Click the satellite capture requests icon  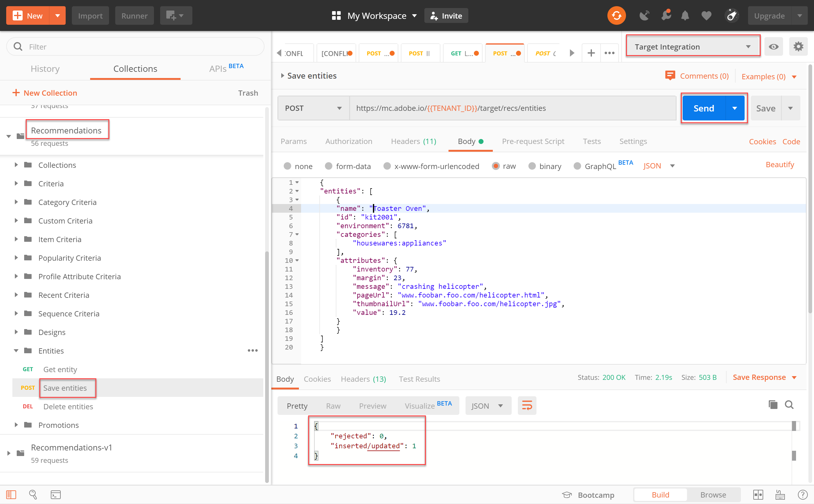point(644,16)
